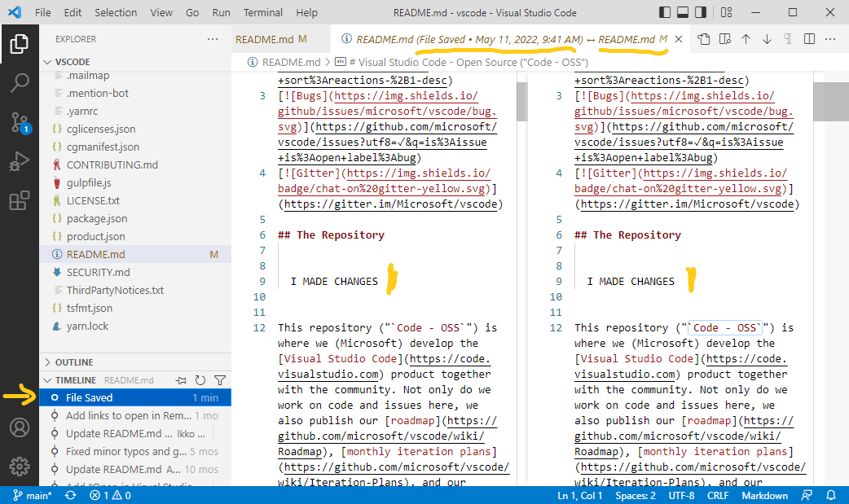Click the open changes icon in editor toolbar
This screenshot has width=849, height=504.
coord(724,39)
